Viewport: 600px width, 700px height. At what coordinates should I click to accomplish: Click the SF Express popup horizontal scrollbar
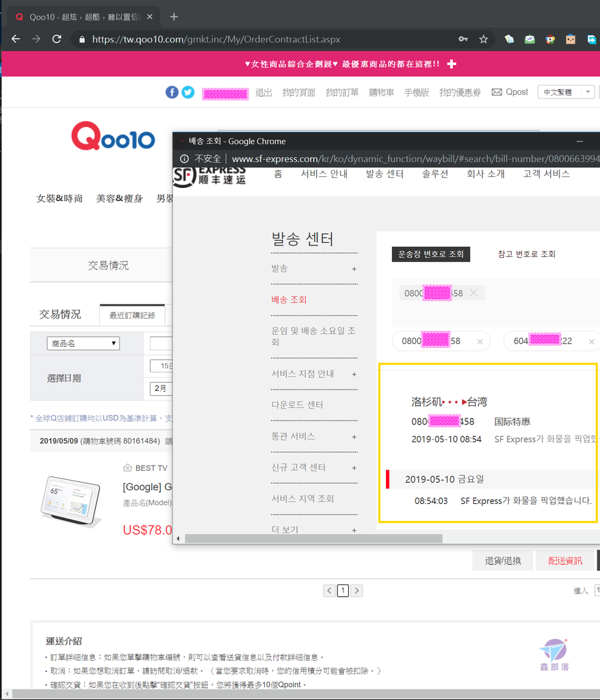[313, 539]
